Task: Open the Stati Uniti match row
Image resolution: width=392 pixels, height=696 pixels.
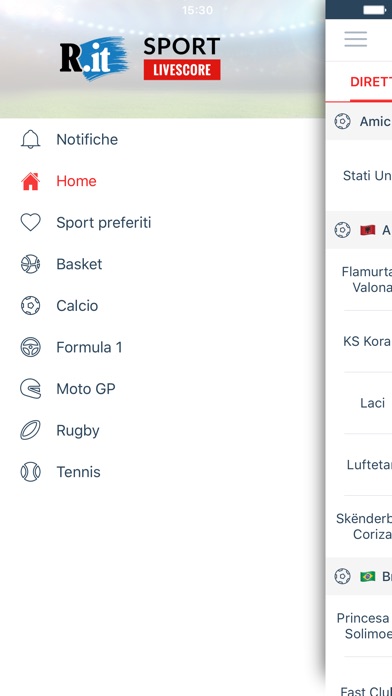Action: coord(359,176)
